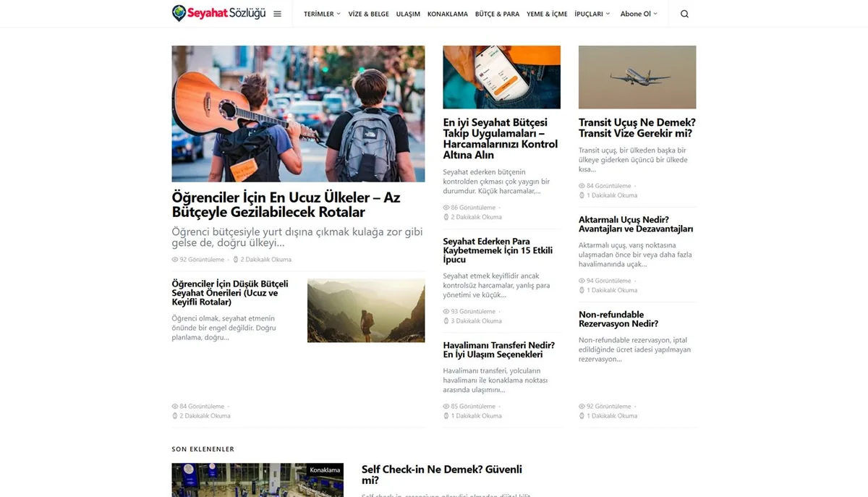Click the 'Transit uçuş, bir ülkeden' excerpt
868x497 pixels.
(x=633, y=160)
